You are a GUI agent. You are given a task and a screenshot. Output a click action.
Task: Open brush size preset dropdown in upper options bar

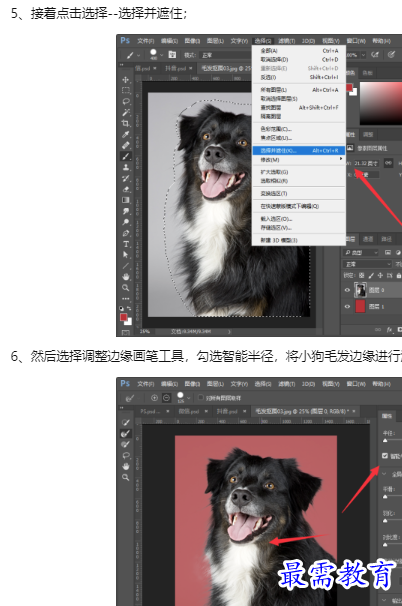point(162,55)
